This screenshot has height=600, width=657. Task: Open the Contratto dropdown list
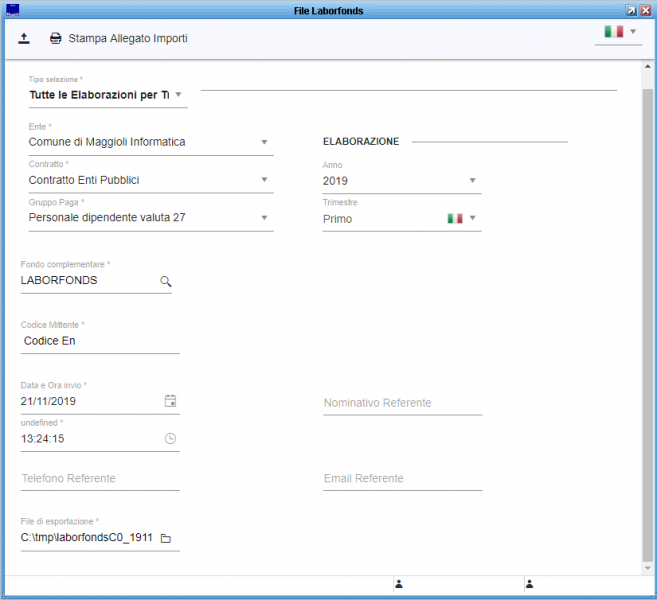tap(264, 180)
